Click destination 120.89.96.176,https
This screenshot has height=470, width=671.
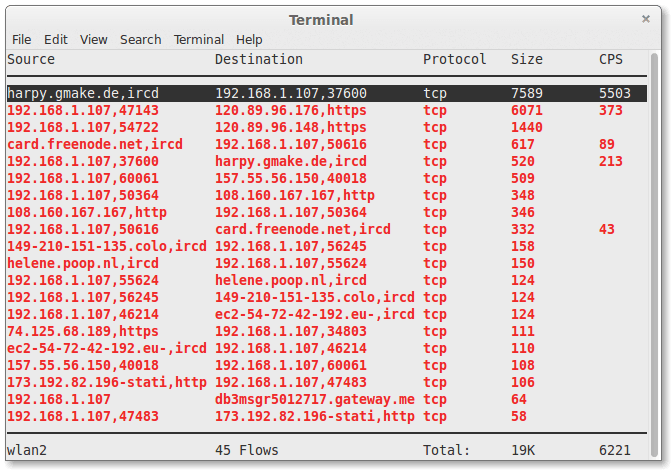click(x=290, y=110)
